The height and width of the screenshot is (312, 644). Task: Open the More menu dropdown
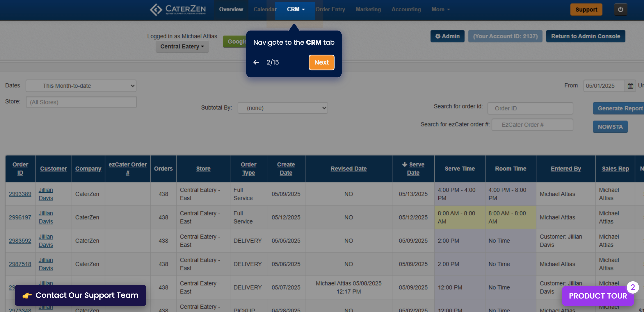point(440,9)
